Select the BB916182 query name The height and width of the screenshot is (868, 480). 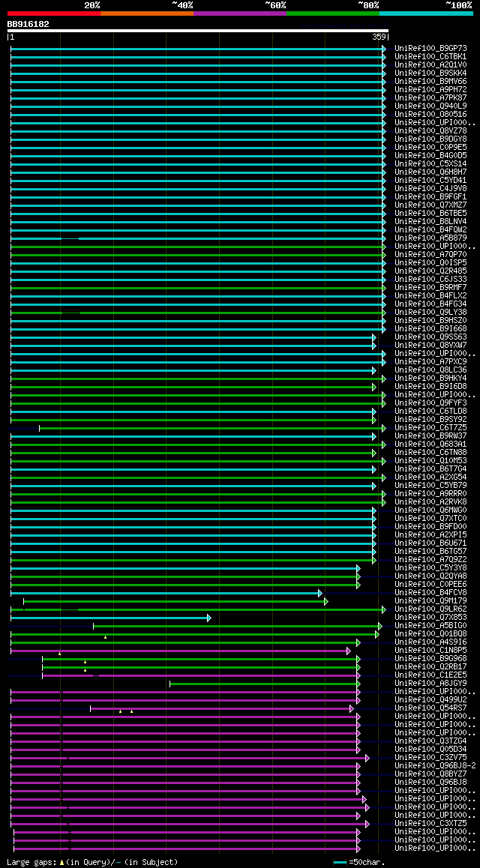click(28, 24)
